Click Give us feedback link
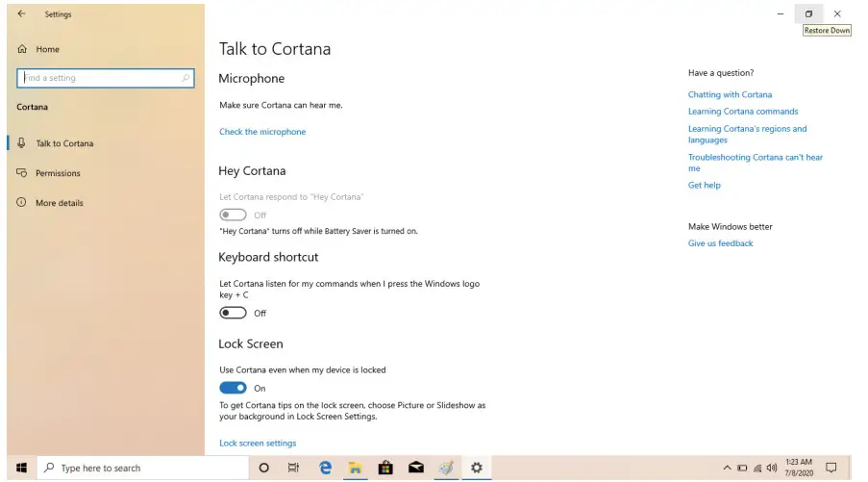868x482 pixels. click(720, 243)
